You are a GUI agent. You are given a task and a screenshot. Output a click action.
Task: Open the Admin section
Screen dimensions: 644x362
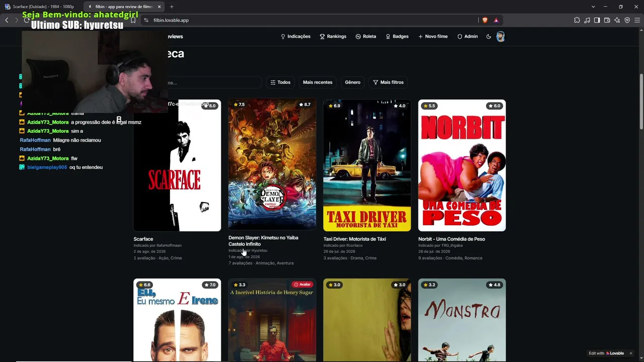point(467,36)
